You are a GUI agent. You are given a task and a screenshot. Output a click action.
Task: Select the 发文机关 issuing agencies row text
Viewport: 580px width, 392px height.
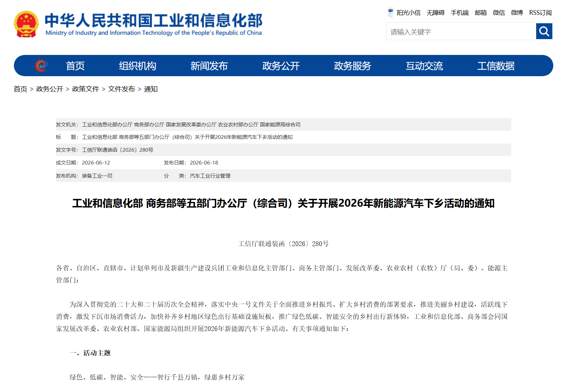191,125
